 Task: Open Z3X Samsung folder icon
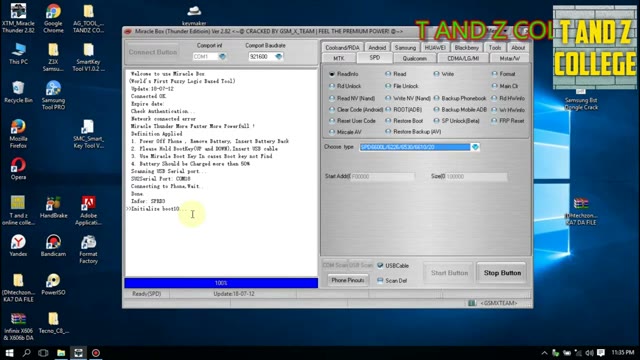(x=53, y=57)
